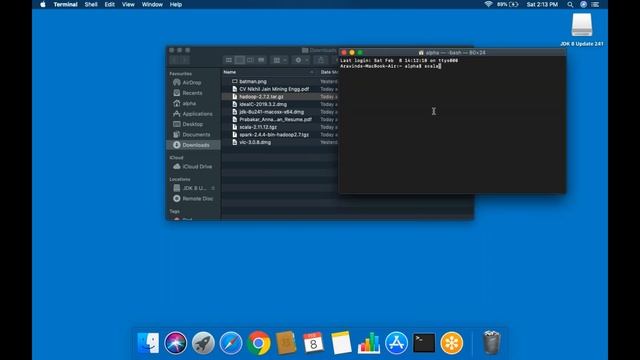Select Recents in Finder sidebar
This screenshot has height=360, width=640.
click(193, 93)
